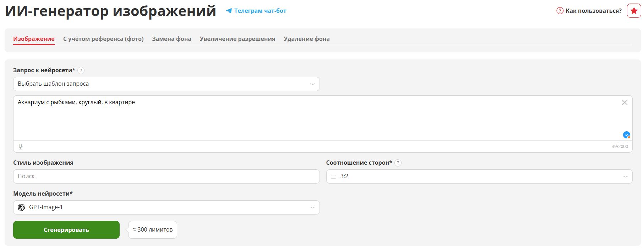Click the GPT-Image-1 model logo icon
The width and height of the screenshot is (644, 249).
coord(21,207)
